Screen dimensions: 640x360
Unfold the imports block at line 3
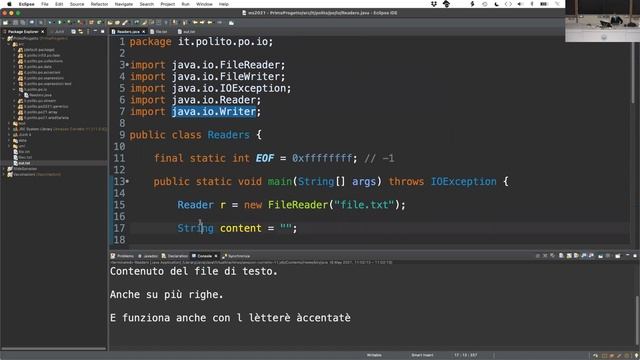click(127, 65)
